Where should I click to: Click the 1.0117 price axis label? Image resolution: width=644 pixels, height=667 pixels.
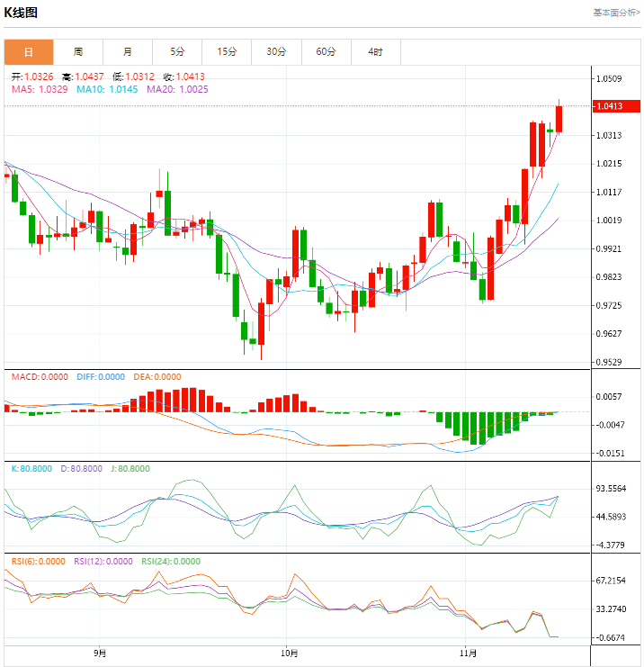(609, 193)
